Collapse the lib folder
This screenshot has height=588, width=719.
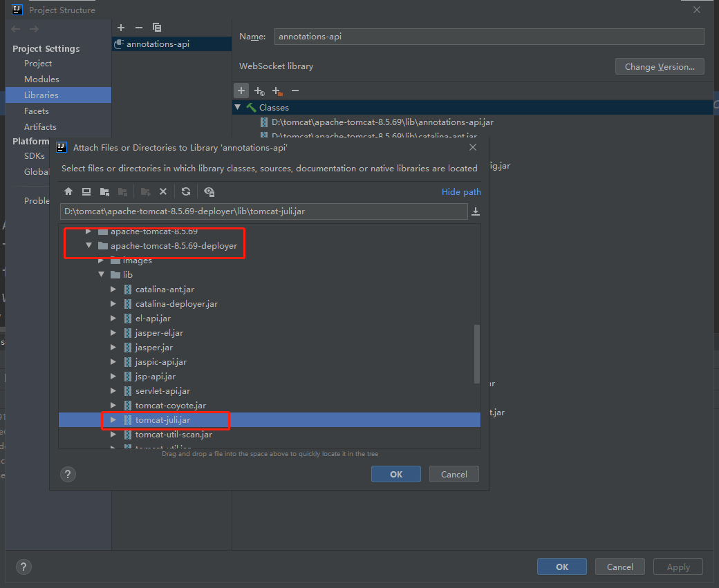point(101,274)
